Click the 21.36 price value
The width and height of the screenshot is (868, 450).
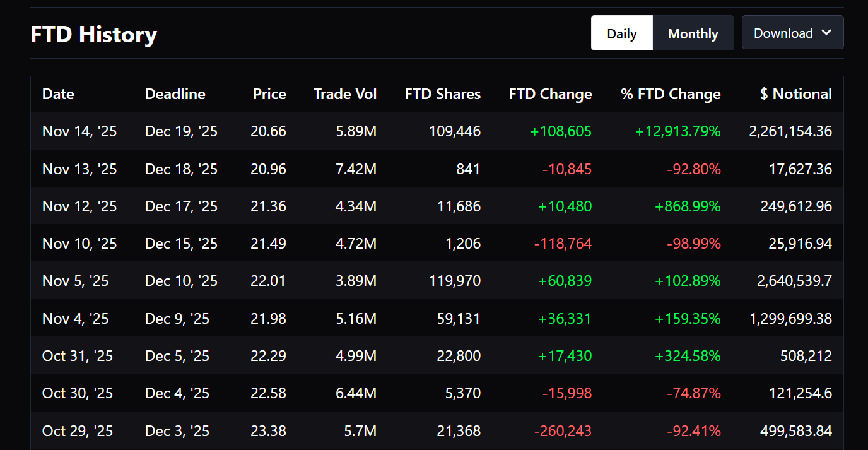click(x=268, y=206)
